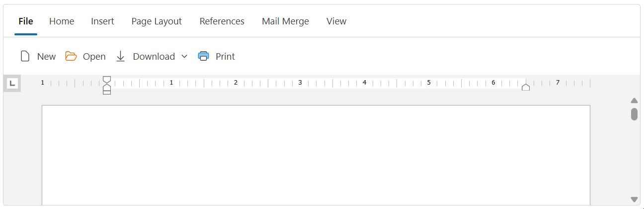Switch to the Home tab
The height and width of the screenshot is (209, 644).
62,21
